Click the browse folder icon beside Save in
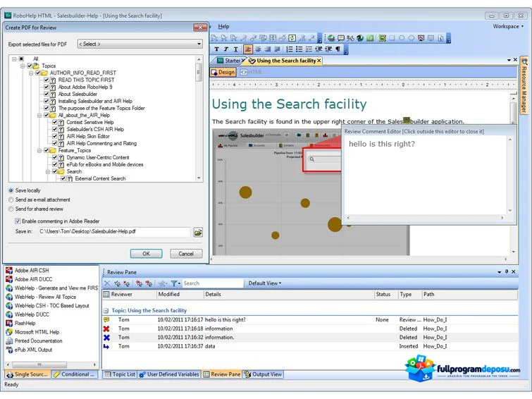532x399 pixels. point(198,232)
